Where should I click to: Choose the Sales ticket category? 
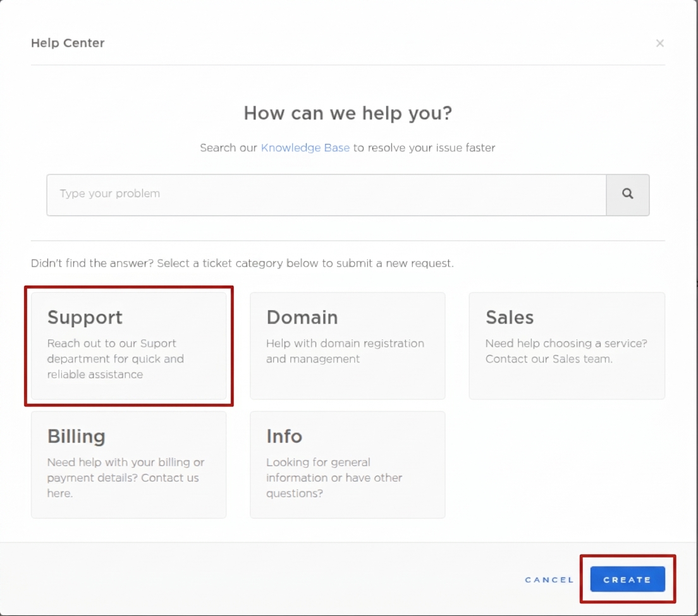coord(566,346)
